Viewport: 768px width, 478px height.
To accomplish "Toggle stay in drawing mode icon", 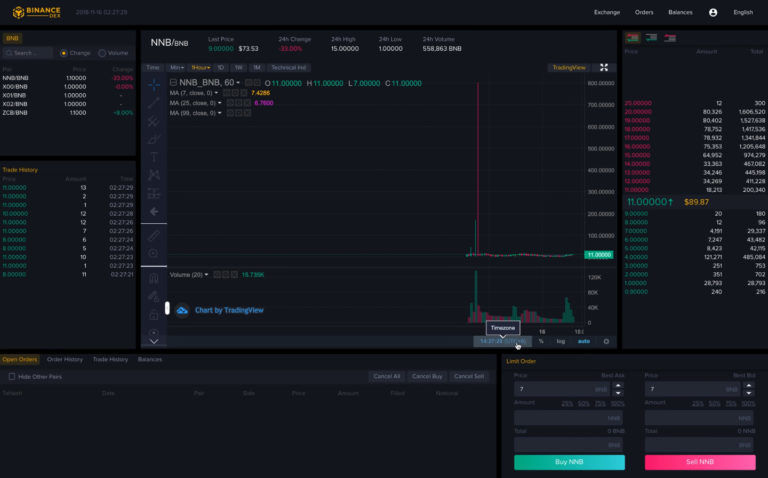I will tap(154, 296).
